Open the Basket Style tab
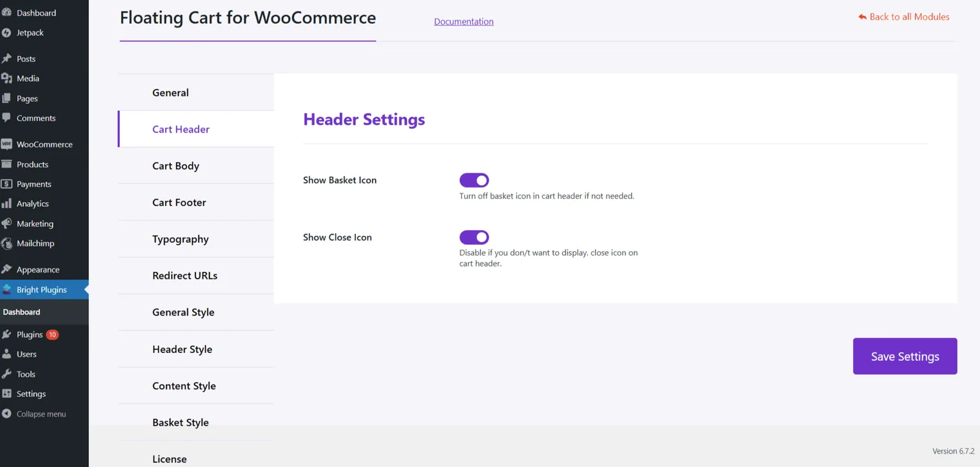 click(196, 423)
